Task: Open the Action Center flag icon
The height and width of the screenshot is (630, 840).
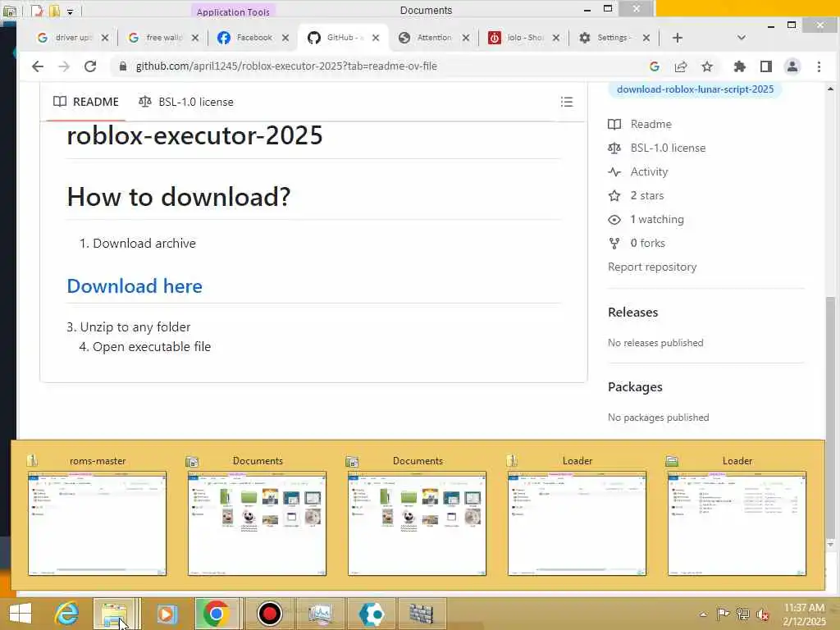Action: [x=723, y=614]
